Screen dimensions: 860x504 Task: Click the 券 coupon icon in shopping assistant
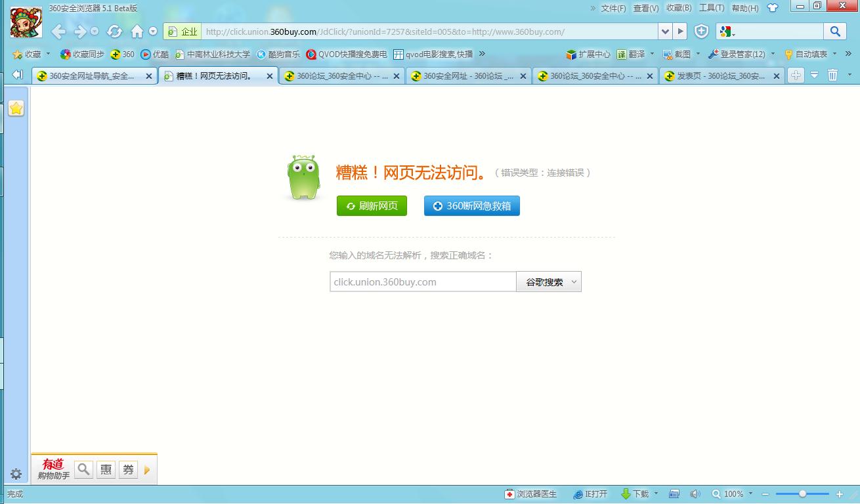(128, 469)
